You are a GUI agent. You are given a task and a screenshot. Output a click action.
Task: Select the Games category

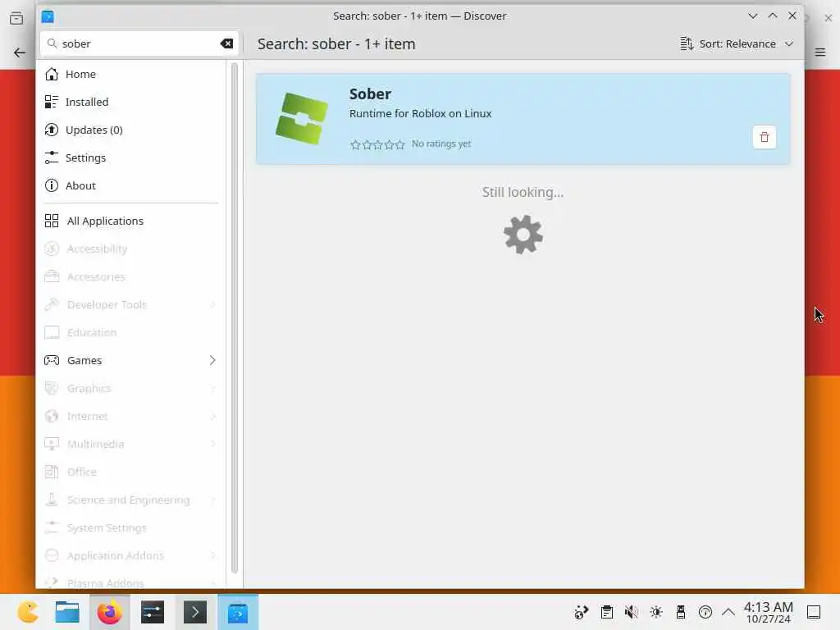click(x=130, y=360)
